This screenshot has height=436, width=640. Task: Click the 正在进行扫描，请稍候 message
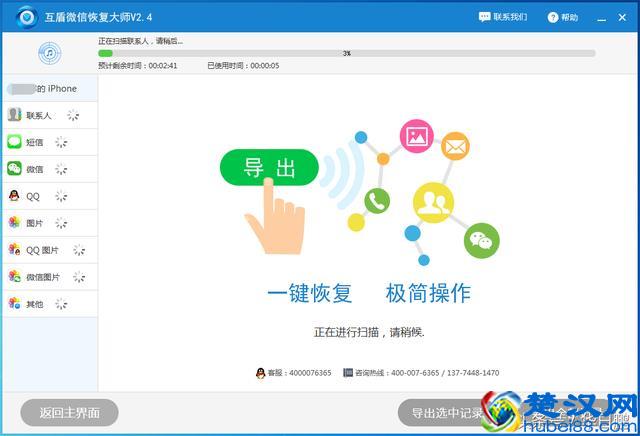(369, 332)
